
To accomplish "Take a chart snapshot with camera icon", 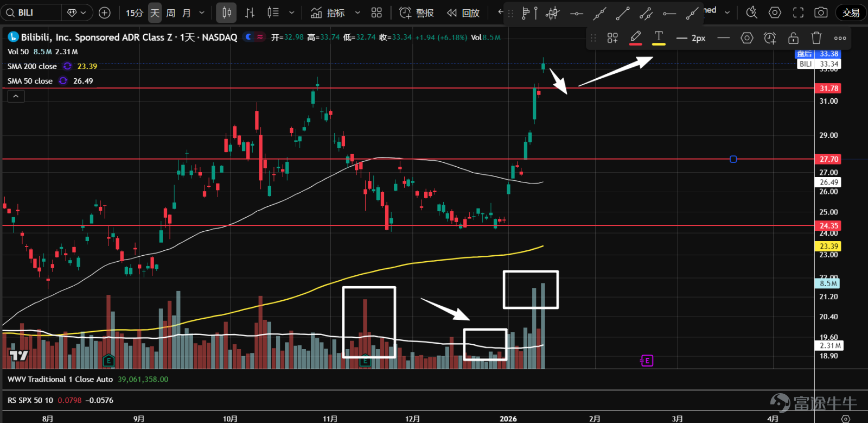I will [821, 12].
